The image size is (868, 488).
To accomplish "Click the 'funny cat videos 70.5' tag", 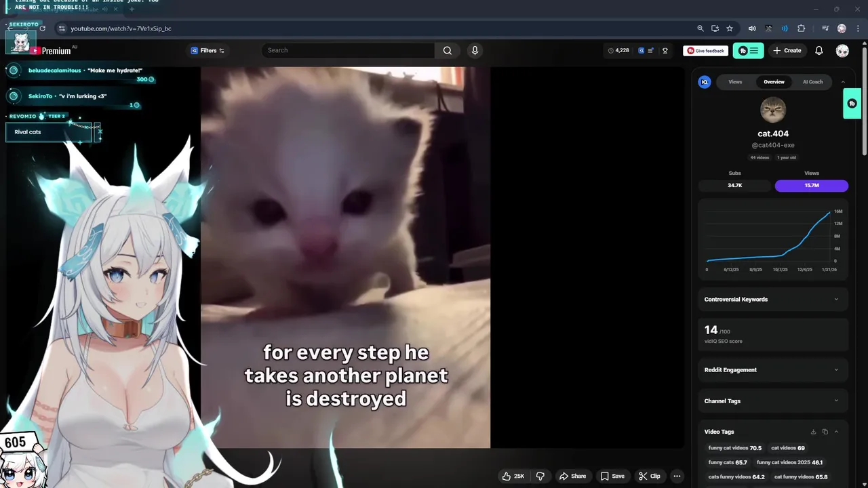I will [735, 448].
